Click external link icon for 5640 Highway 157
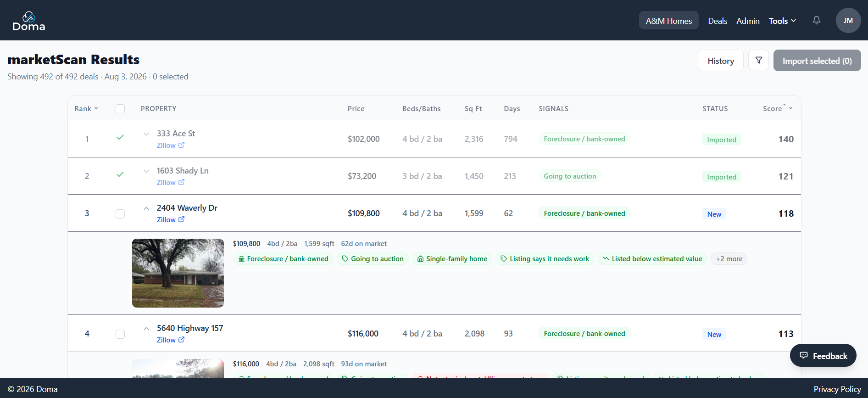Image resolution: width=868 pixels, height=398 pixels. tap(182, 340)
